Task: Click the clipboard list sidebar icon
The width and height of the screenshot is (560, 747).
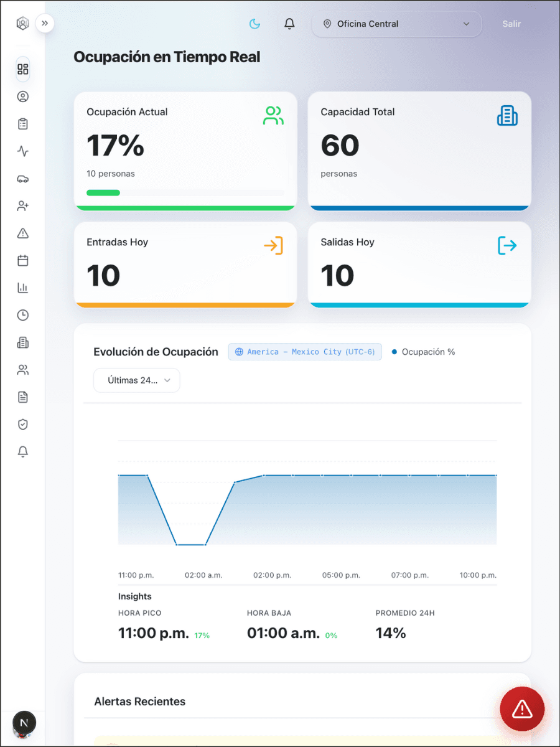Action: coord(23,124)
